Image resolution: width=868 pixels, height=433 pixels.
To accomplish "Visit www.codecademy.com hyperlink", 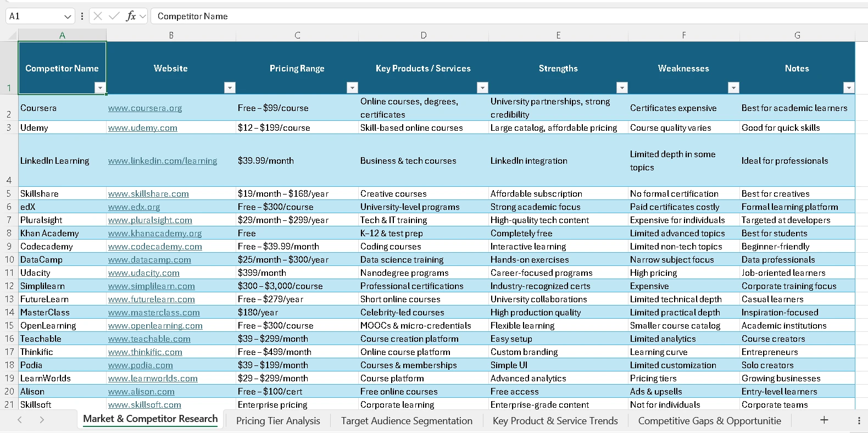I will click(155, 247).
